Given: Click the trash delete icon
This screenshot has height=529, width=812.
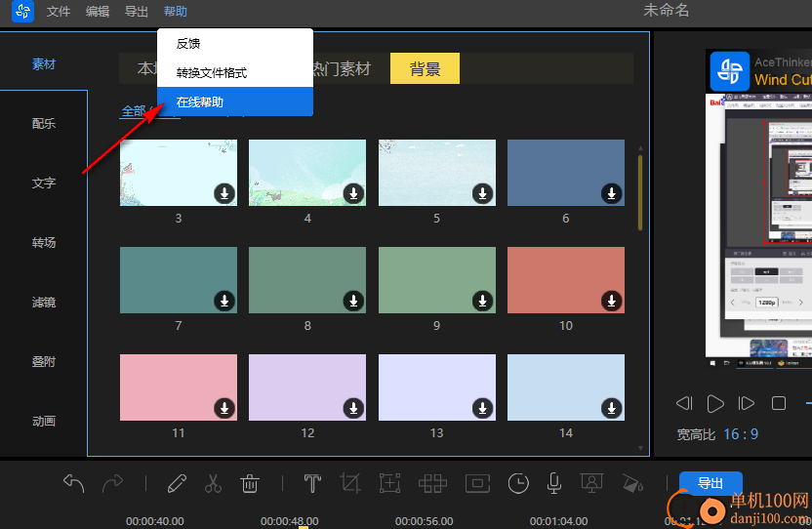Looking at the screenshot, I should pos(250,483).
